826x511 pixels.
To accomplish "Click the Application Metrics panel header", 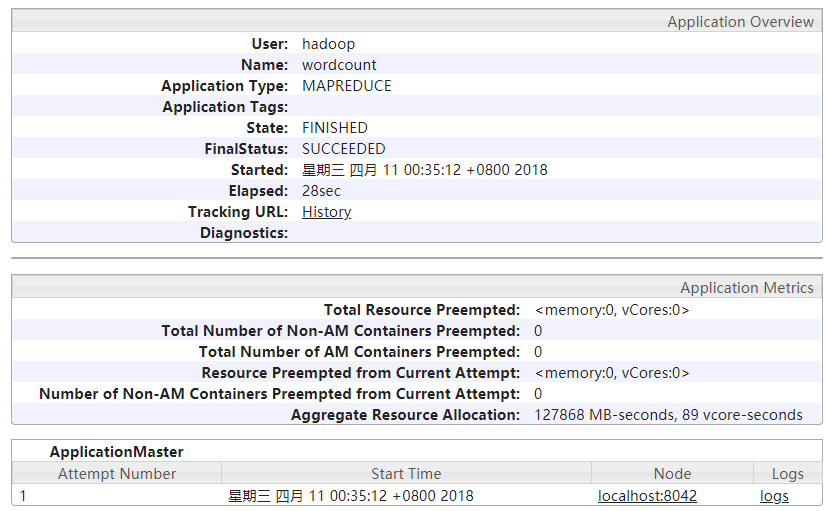I will [x=746, y=288].
